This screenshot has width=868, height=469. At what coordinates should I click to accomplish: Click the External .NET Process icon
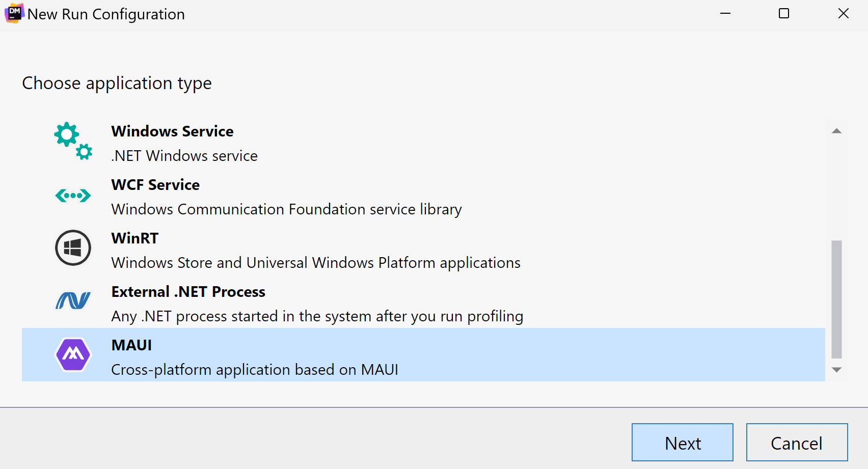[x=73, y=300]
